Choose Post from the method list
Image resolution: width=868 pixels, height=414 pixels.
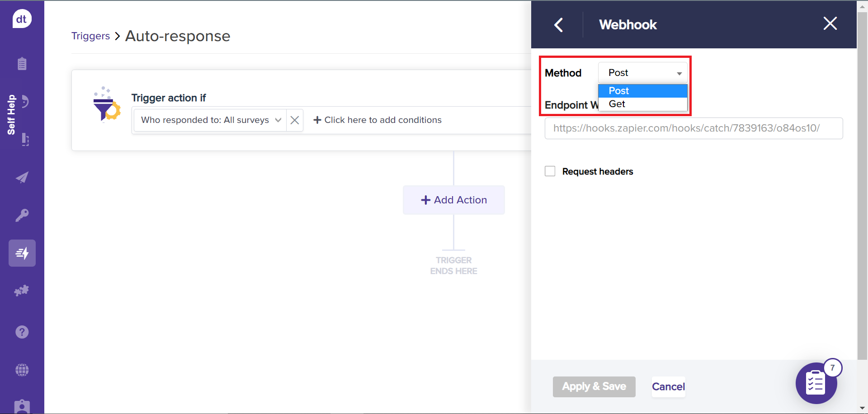[618, 91]
